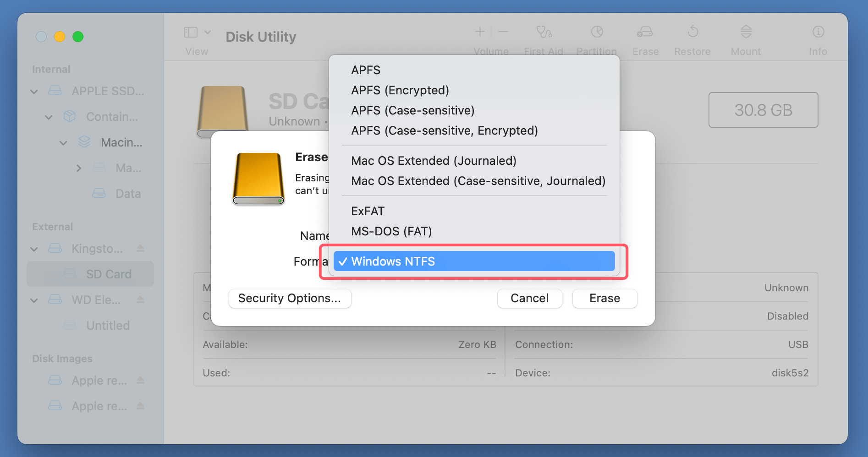The height and width of the screenshot is (457, 868).
Task: Choose Mac OS Extended (Journaled) format
Action: pos(434,161)
